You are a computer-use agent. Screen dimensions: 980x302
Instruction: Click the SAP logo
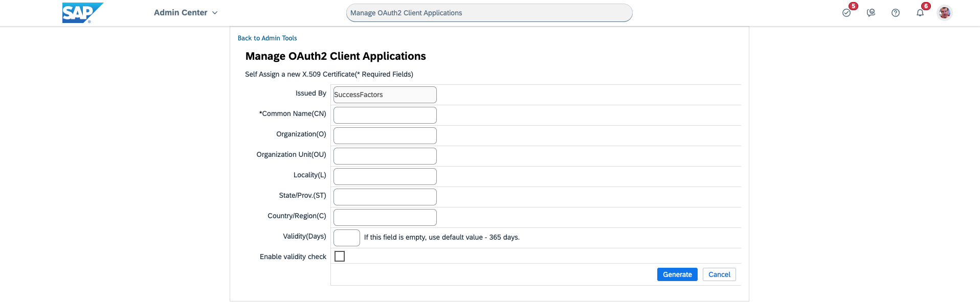point(82,13)
